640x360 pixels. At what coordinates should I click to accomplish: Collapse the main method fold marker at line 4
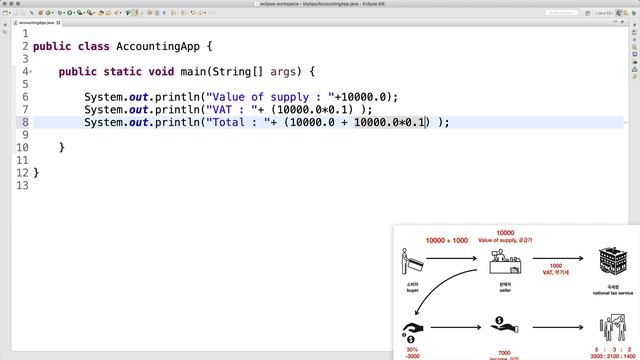[x=31, y=72]
